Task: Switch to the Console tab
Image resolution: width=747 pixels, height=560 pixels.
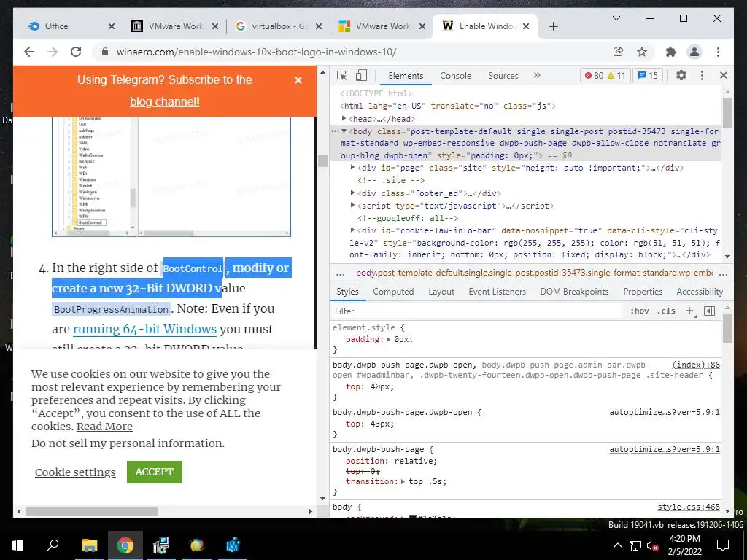Action: [x=455, y=76]
